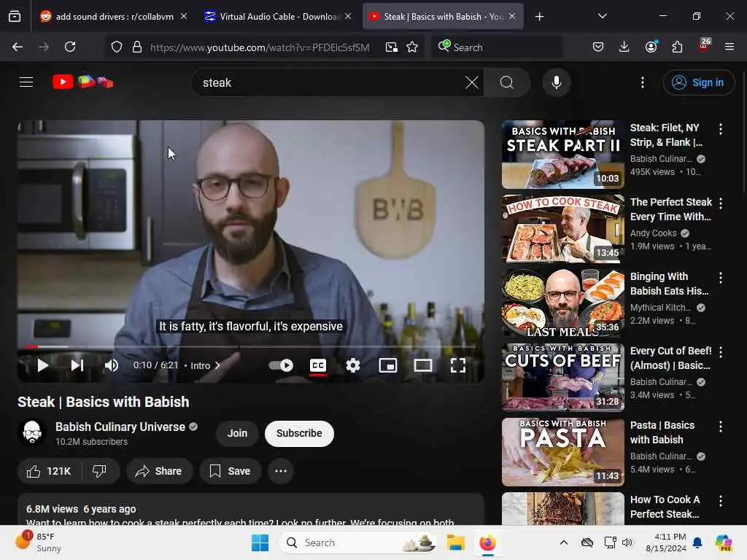Open menu for Binging With Babish Eats video

[x=720, y=278]
